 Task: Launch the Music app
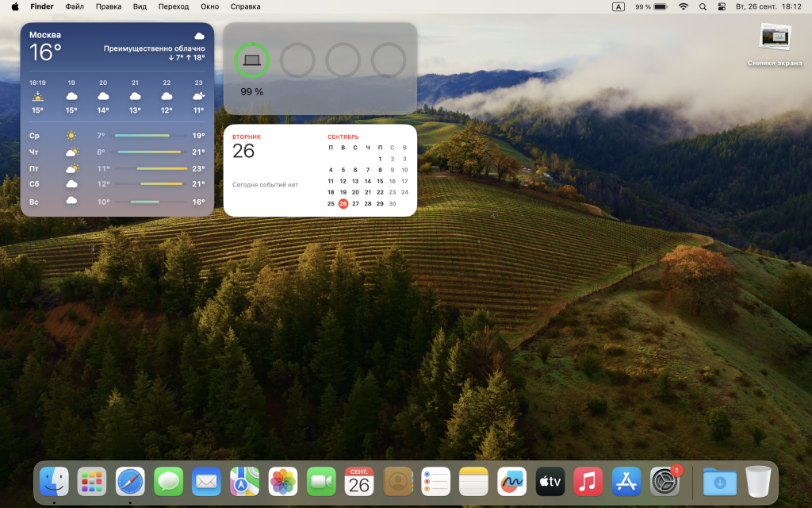coord(588,481)
